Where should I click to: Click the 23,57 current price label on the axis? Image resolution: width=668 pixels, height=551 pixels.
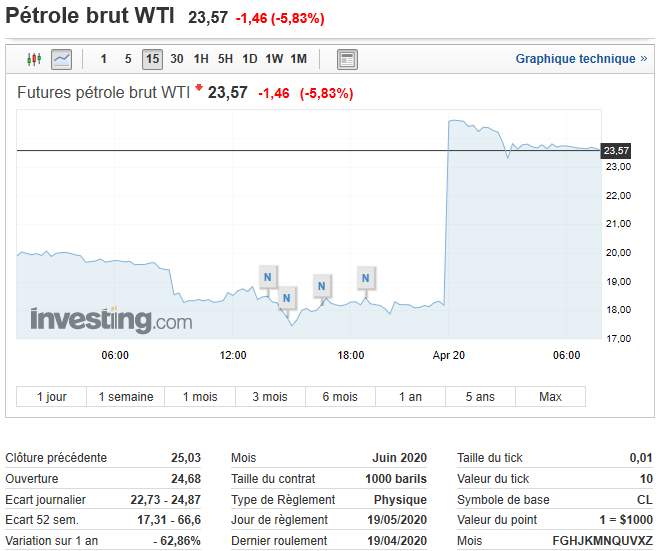click(616, 151)
